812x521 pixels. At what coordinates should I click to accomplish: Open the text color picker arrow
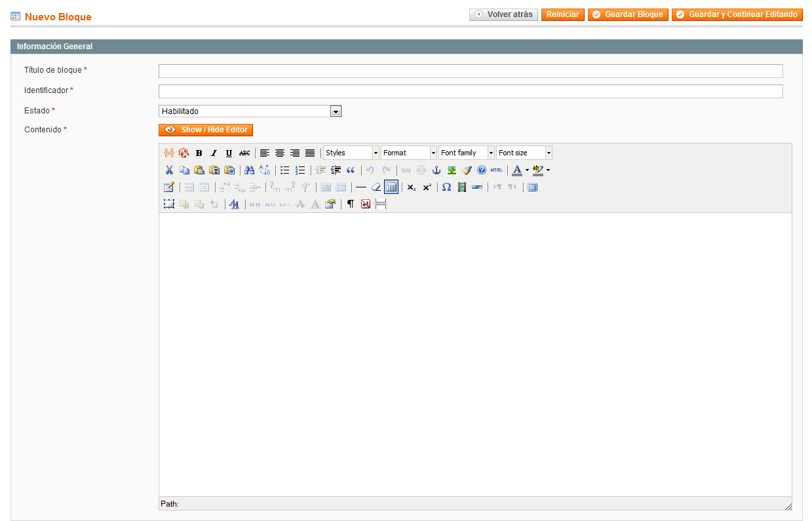527,170
